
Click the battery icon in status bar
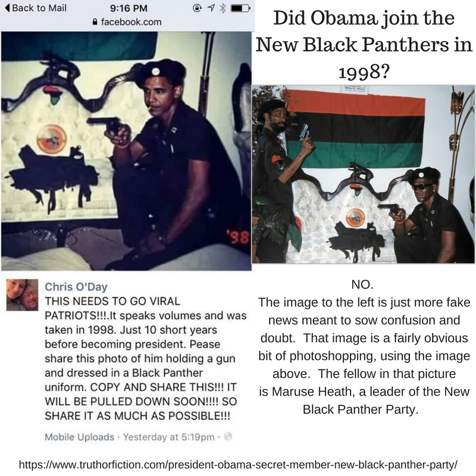(x=240, y=8)
